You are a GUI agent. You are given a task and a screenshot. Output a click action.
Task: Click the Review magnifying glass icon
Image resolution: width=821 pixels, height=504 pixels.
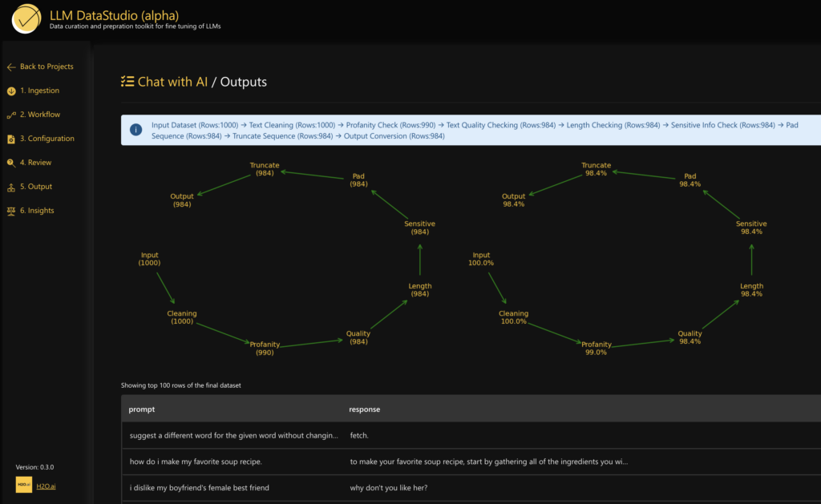pos(10,162)
